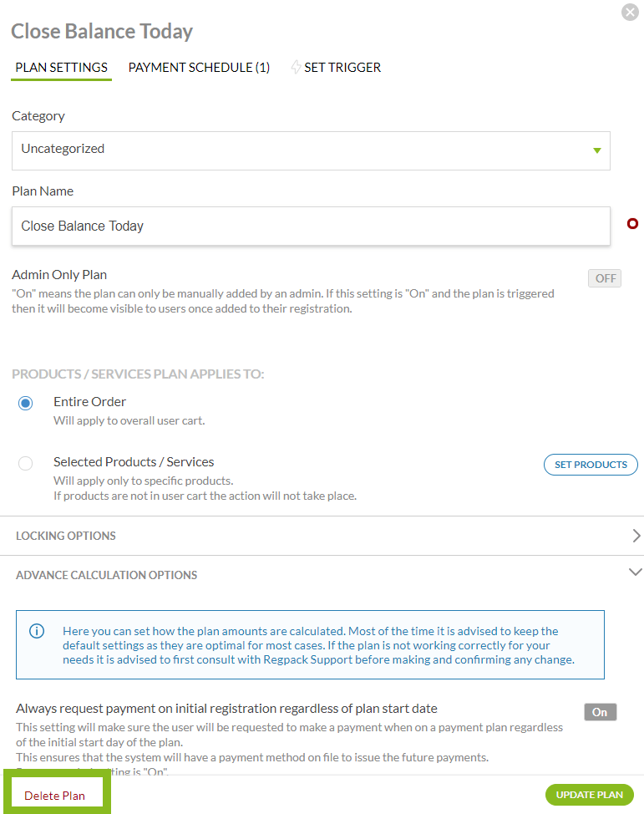Open the Payment Schedule (1) tab

199,68
